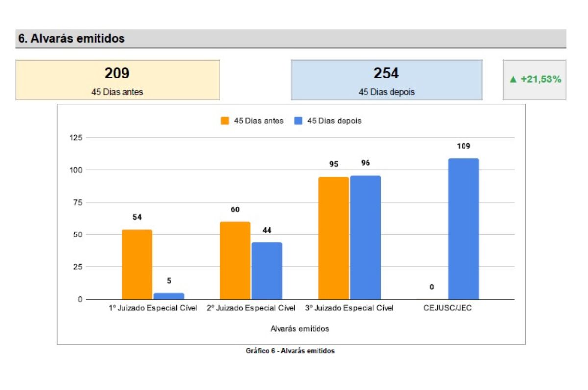The width and height of the screenshot is (588, 390).
Task: Select the blue bar valued 44
Action: pos(267,271)
